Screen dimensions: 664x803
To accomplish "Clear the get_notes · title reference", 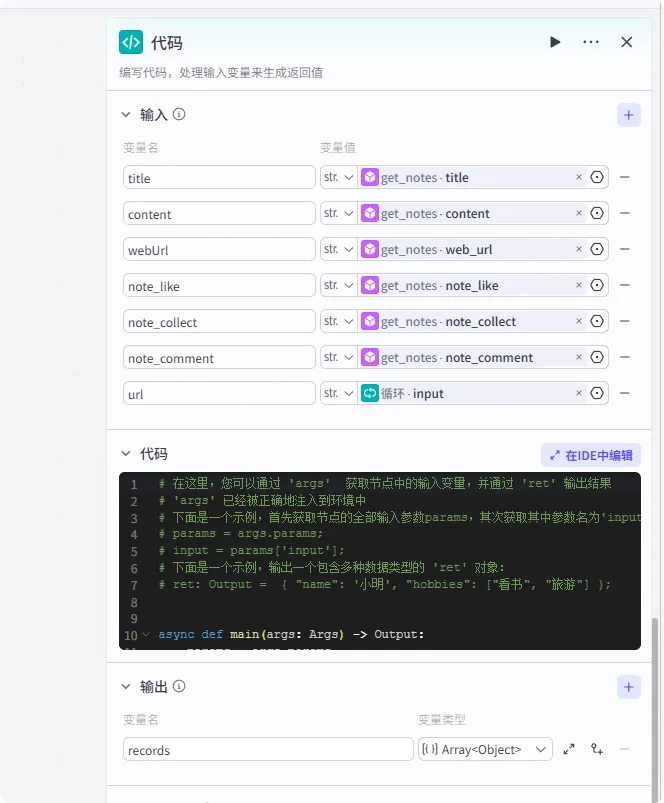I will 579,177.
